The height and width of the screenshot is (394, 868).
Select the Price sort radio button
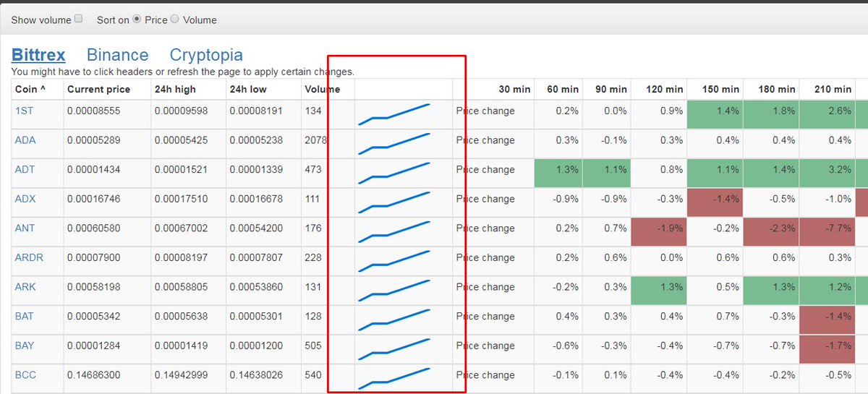[137, 20]
